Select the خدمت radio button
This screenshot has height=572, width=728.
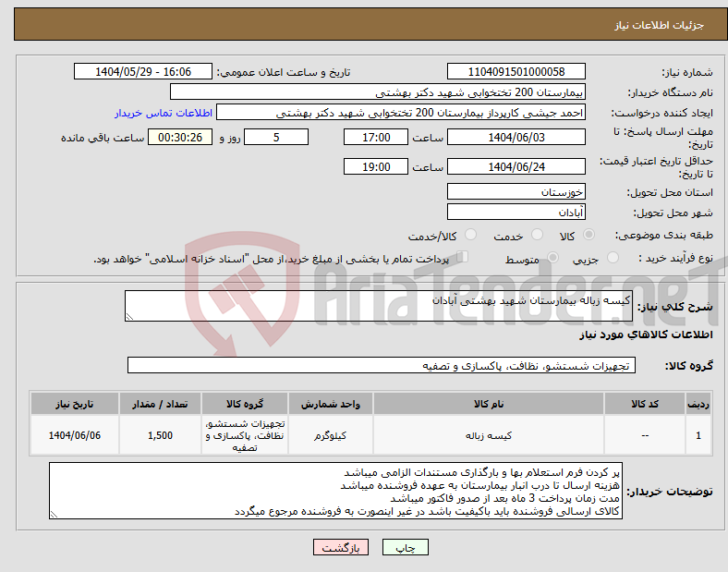537,235
